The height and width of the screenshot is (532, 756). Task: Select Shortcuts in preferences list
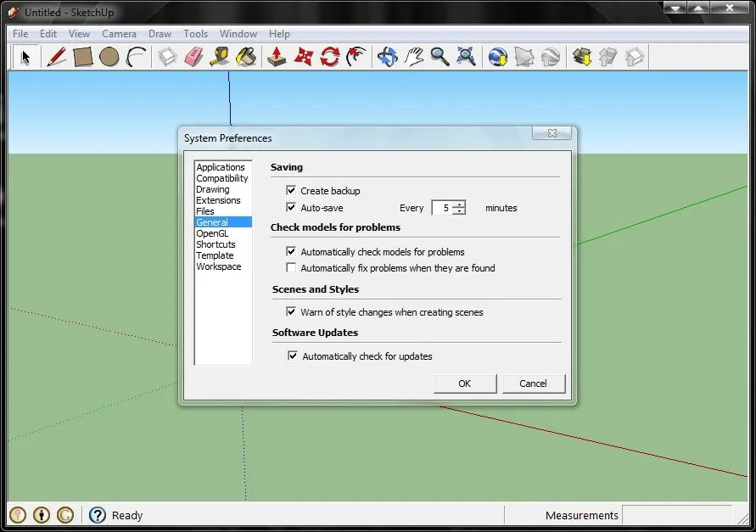tap(223, 244)
